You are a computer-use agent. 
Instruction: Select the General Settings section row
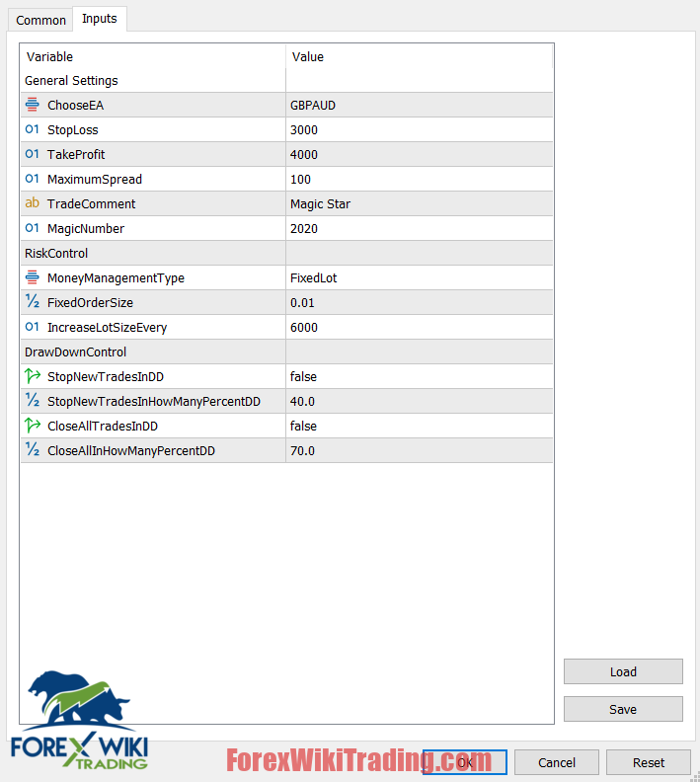(286, 81)
